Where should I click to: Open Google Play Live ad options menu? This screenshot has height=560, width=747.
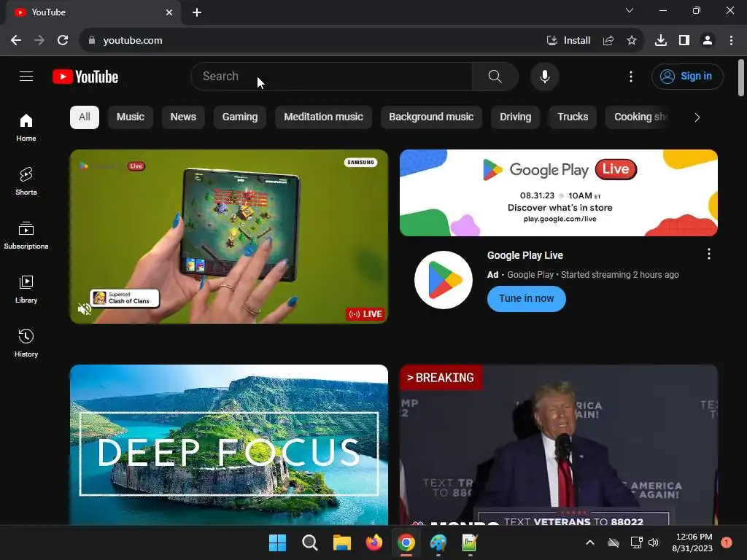[709, 254]
